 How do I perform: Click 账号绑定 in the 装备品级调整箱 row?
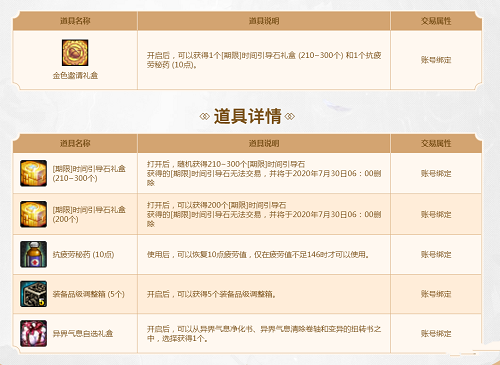coord(436,294)
